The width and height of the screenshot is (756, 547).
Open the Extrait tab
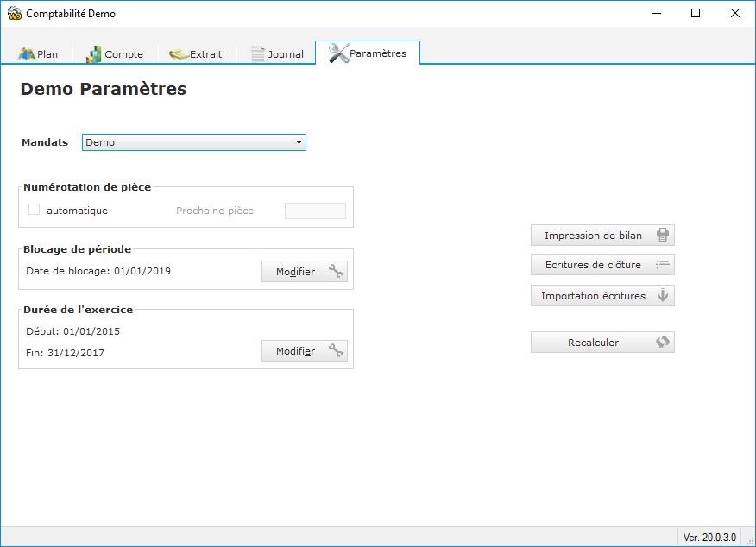196,54
